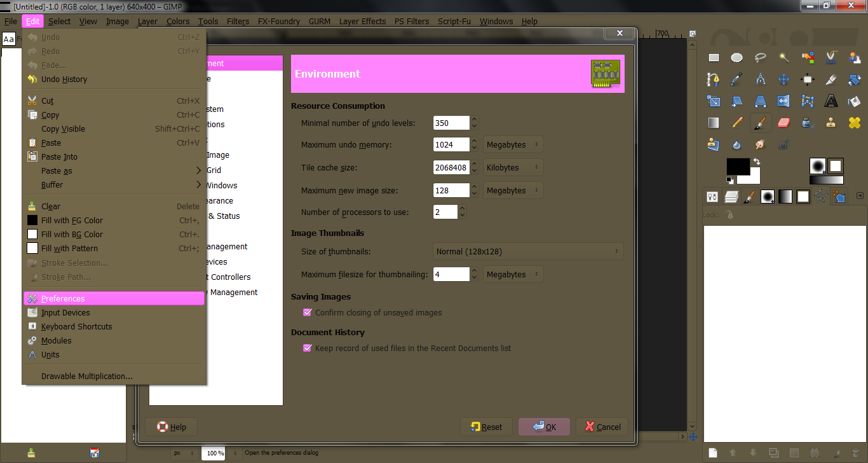Choose the Scale tool
The image size is (868, 463).
(x=714, y=101)
